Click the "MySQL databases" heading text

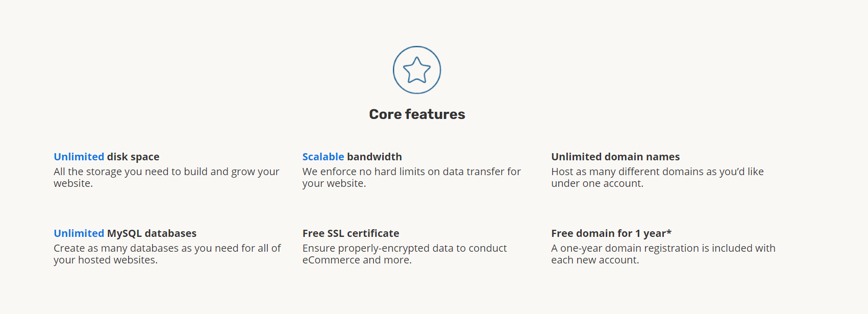(x=152, y=233)
